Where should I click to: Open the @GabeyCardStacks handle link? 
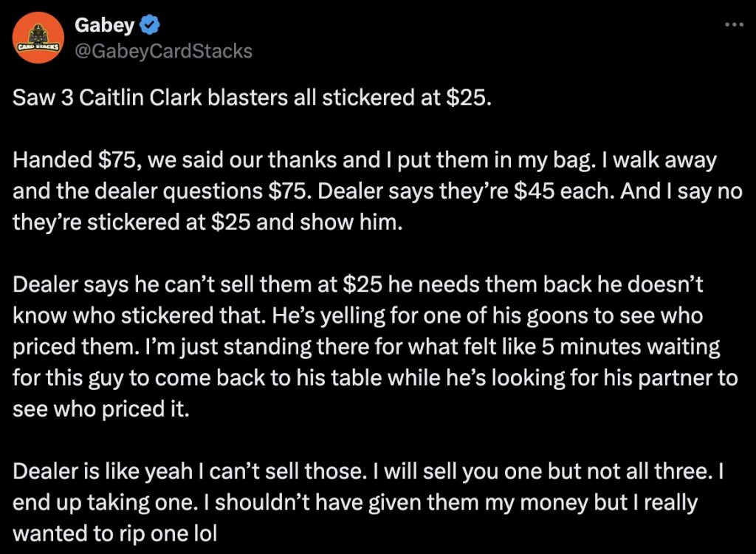(163, 50)
